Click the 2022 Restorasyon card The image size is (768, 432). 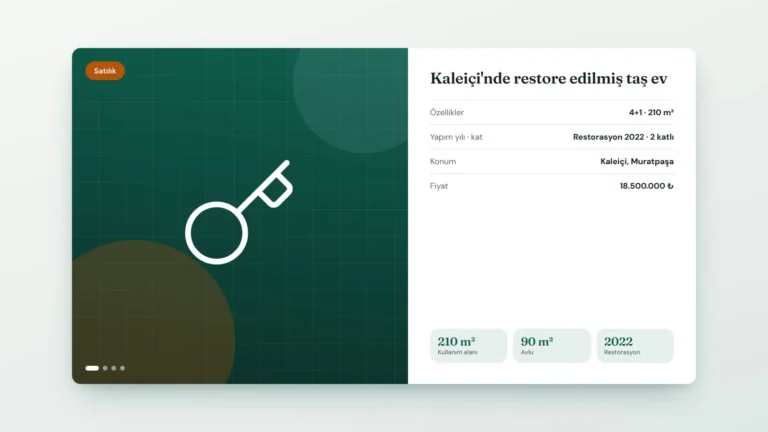pyautogui.click(x=635, y=346)
